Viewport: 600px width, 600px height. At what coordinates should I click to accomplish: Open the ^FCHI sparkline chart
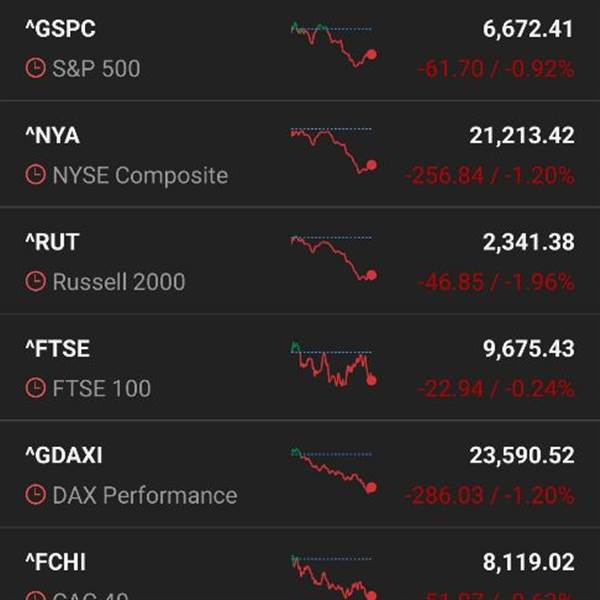(x=333, y=577)
